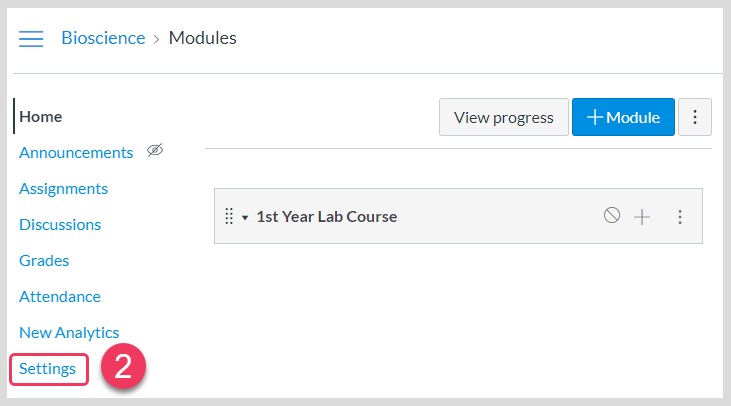Click the drag handle on 1st Year Lab Course

click(x=228, y=216)
